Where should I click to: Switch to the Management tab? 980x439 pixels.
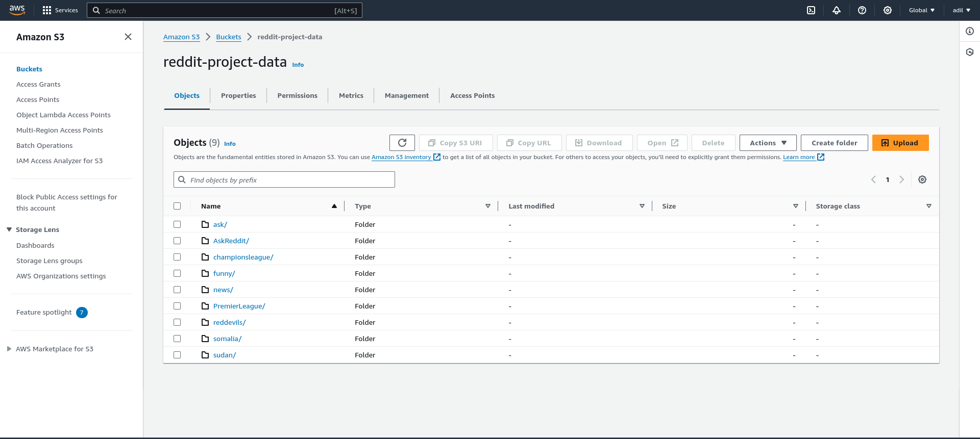click(x=407, y=95)
